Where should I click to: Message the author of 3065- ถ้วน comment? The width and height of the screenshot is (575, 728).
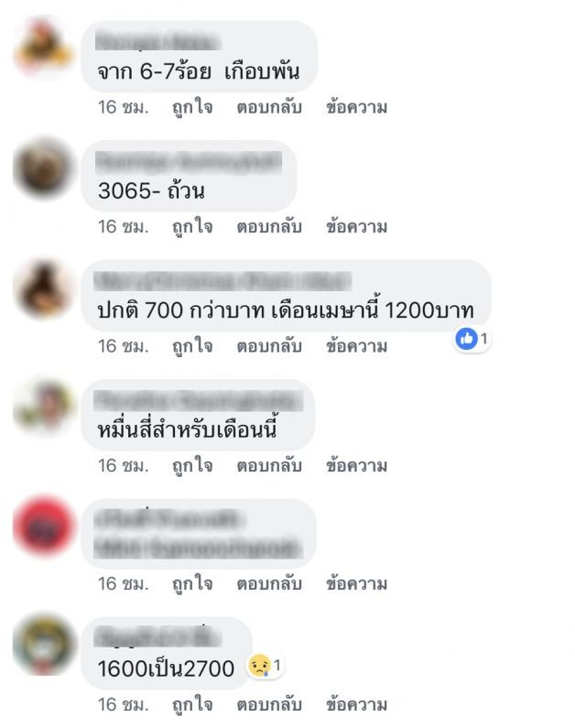pyautogui.click(x=356, y=227)
